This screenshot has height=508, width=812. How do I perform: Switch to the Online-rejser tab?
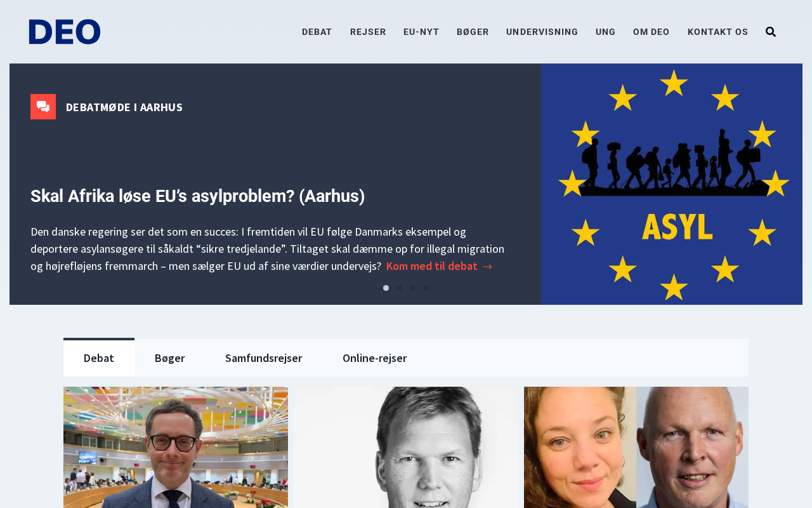[x=375, y=358]
